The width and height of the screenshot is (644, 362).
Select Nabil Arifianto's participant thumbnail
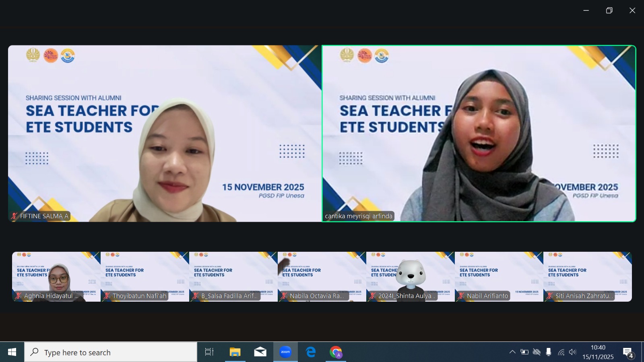tap(499, 277)
